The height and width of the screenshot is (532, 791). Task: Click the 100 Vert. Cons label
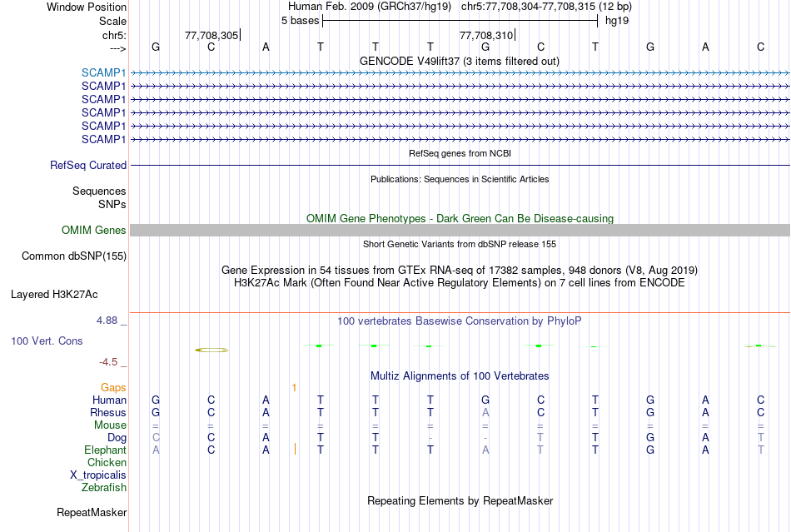pyautogui.click(x=47, y=341)
